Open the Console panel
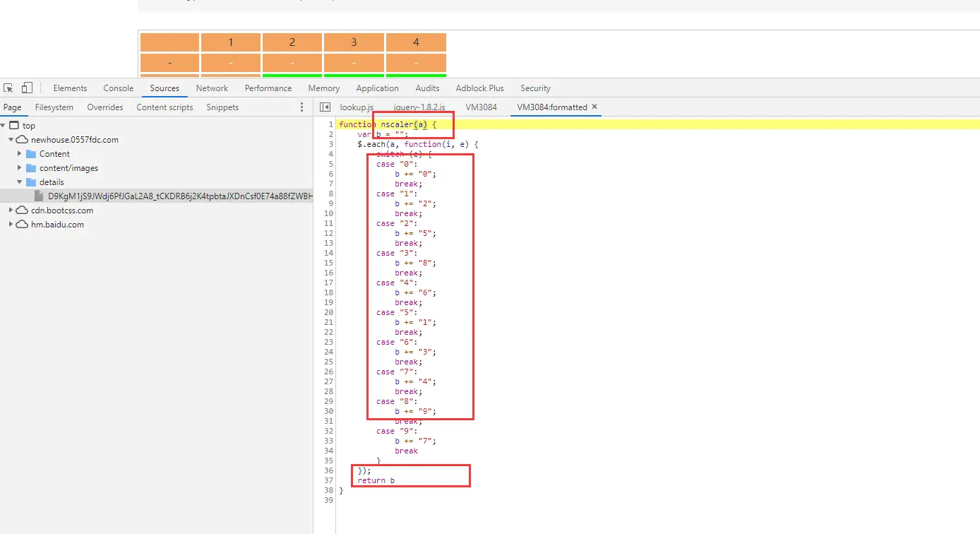Image resolution: width=980 pixels, height=534 pixels. tap(119, 88)
